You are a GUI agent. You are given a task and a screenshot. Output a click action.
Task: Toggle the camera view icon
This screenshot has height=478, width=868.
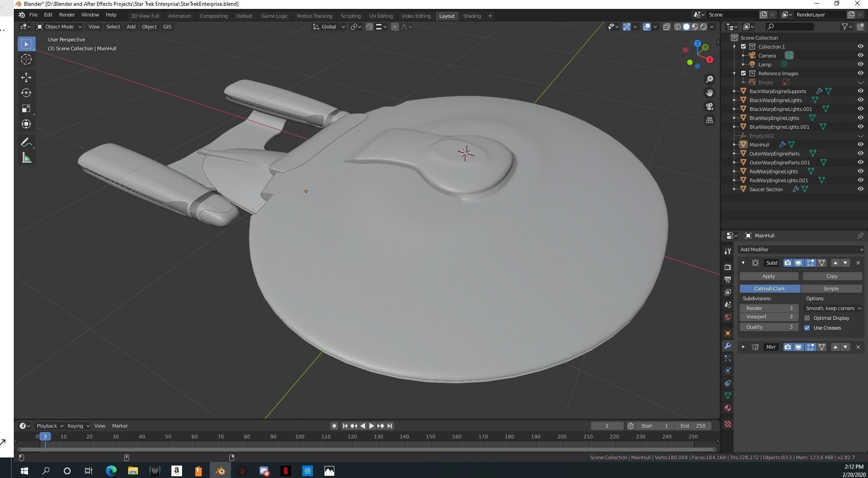pos(710,106)
